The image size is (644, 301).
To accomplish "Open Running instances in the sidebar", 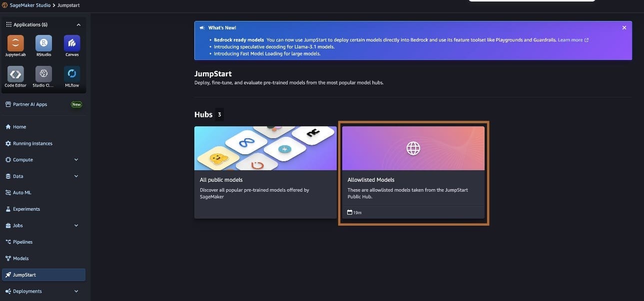I will click(x=32, y=143).
